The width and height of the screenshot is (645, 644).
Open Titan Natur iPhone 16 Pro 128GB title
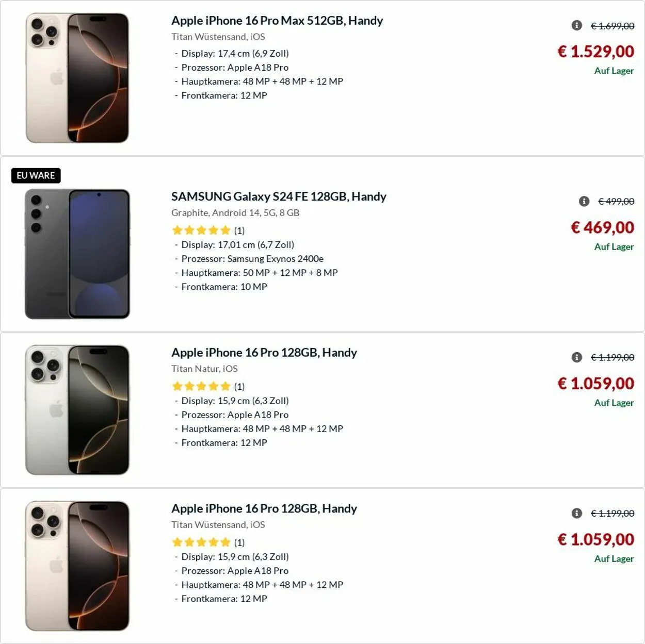(x=264, y=353)
